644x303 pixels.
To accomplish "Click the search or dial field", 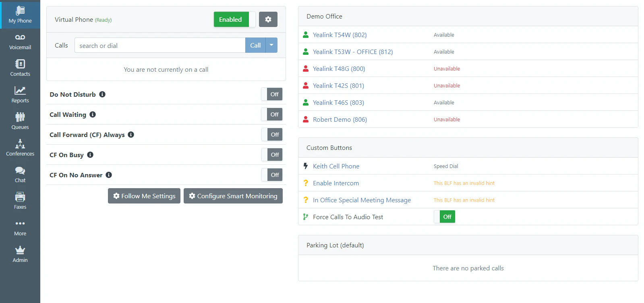I will pyautogui.click(x=160, y=45).
